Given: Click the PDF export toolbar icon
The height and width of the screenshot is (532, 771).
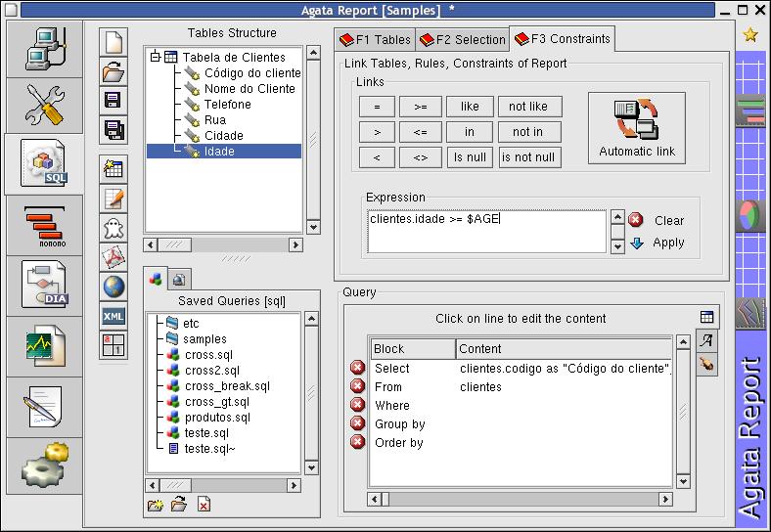Looking at the screenshot, I should (113, 257).
